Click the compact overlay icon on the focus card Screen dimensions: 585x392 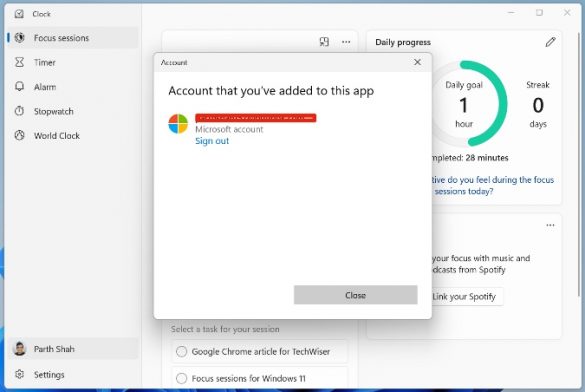(324, 42)
